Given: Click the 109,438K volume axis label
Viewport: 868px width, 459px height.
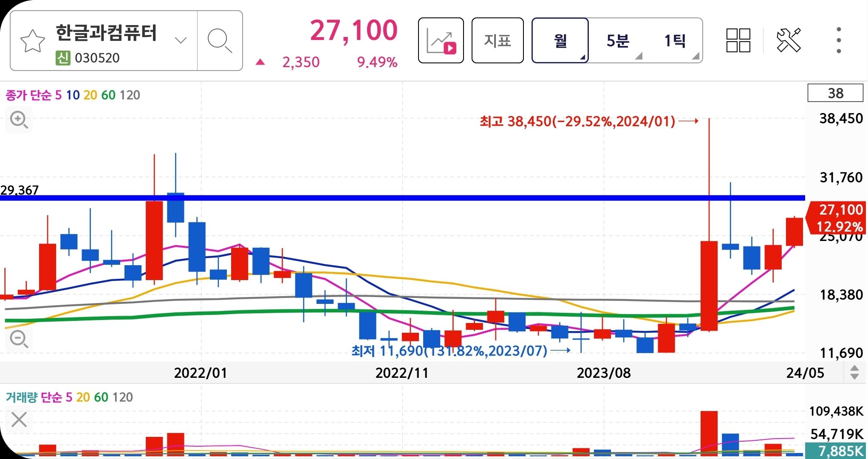Looking at the screenshot, I should [x=836, y=411].
